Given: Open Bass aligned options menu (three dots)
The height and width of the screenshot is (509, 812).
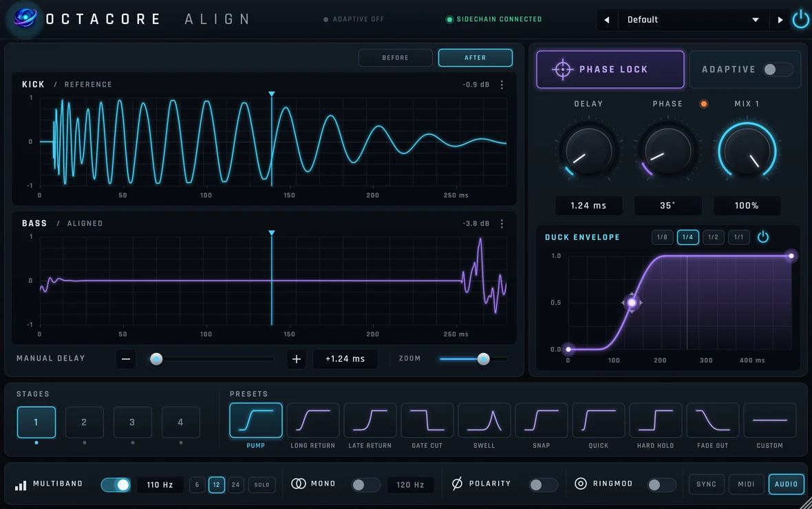Looking at the screenshot, I should 501,223.
